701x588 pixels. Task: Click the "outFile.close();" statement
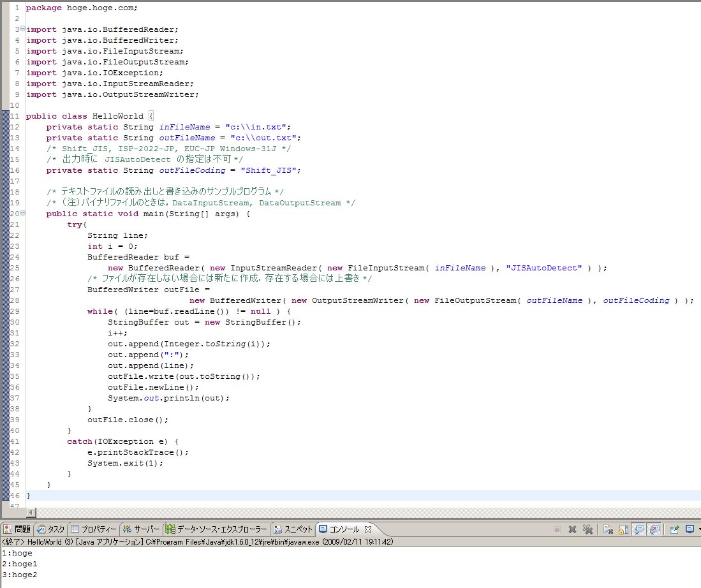128,420
